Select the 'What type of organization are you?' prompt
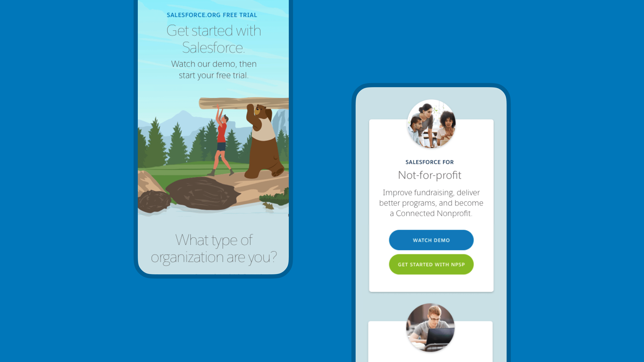Screen dimensions: 644x362 coord(214,248)
